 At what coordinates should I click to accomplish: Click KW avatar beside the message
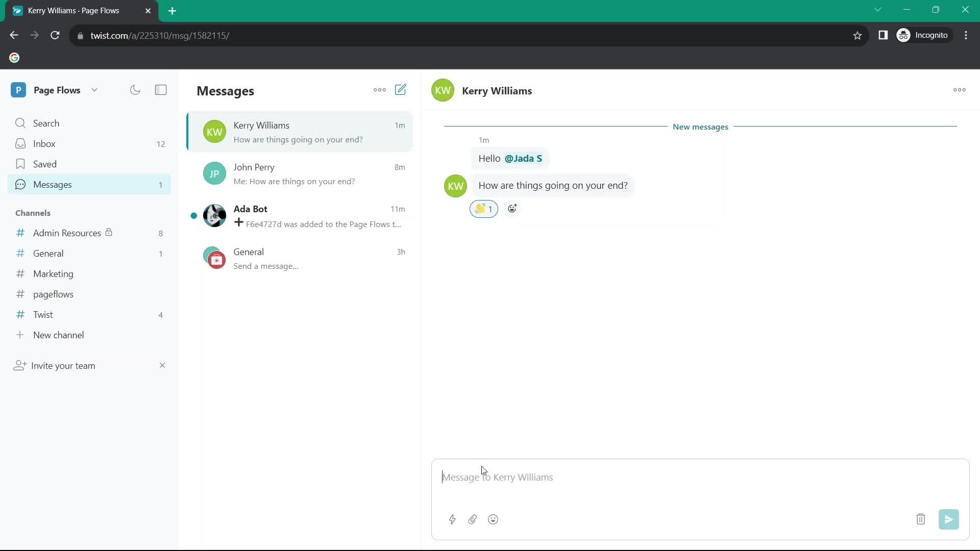pyautogui.click(x=455, y=186)
